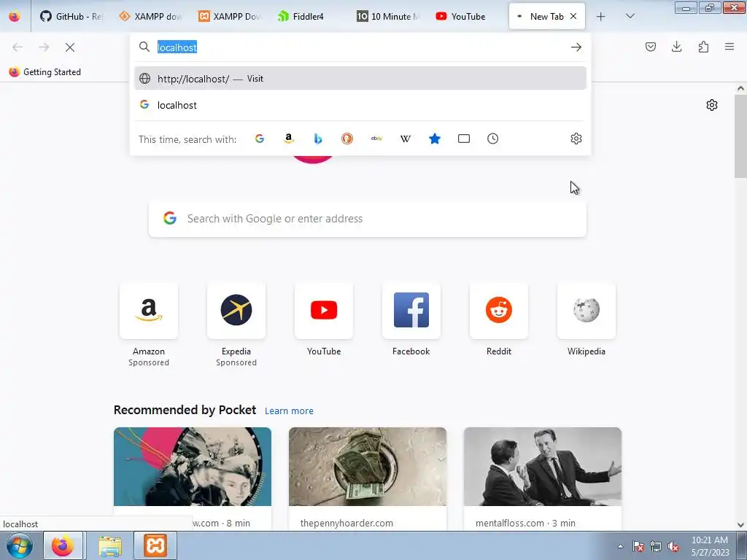Open the network tray icon
Screen dimensions: 747x560
656,546
